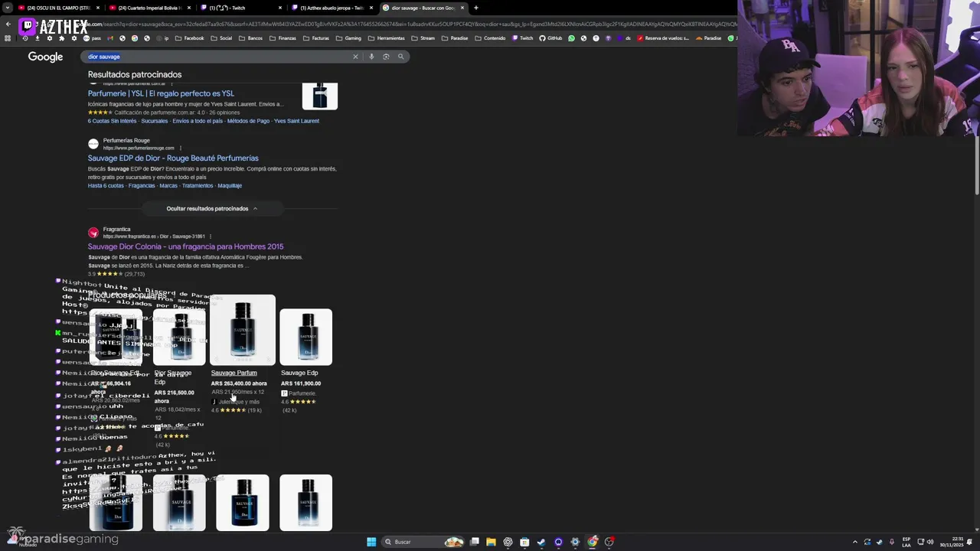Open Microsoft Store taskbar icon
This screenshot has width=980, height=551.
(x=524, y=542)
